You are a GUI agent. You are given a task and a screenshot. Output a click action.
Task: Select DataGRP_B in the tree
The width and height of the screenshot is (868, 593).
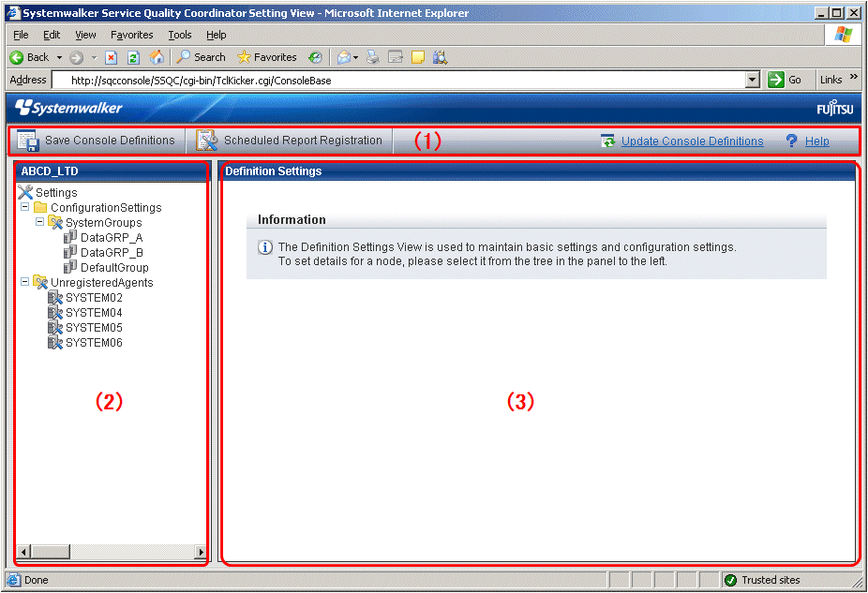click(112, 252)
